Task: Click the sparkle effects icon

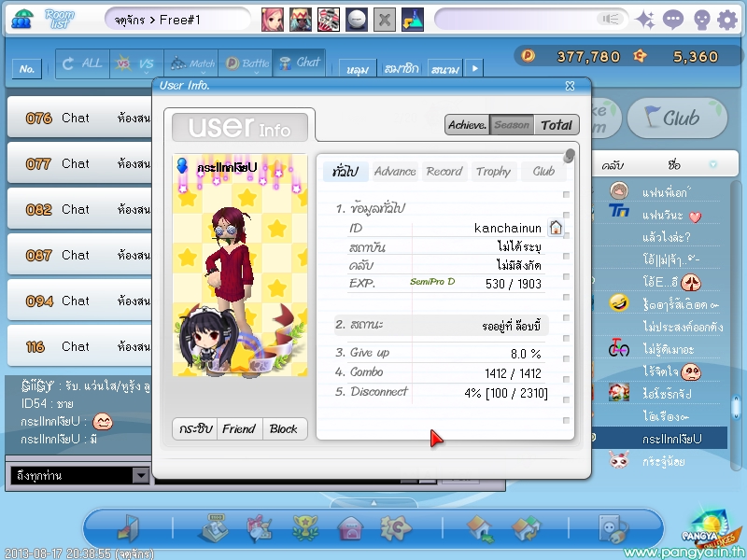Action: tap(645, 20)
